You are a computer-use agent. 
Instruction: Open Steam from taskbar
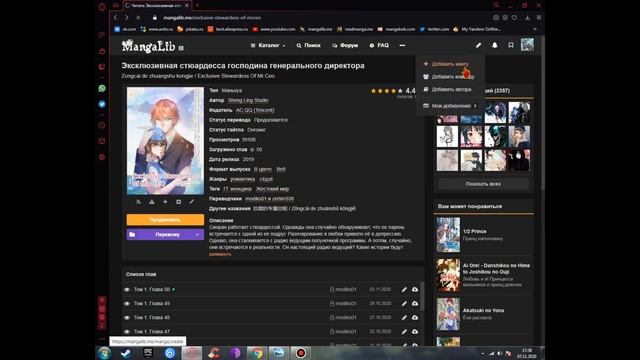coord(126,353)
